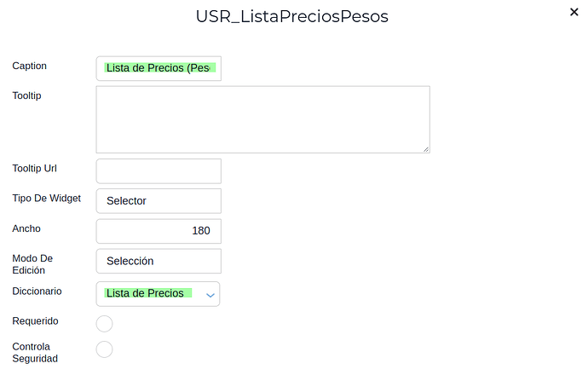Click into the Caption text field
The width and height of the screenshot is (588, 375).
(159, 68)
